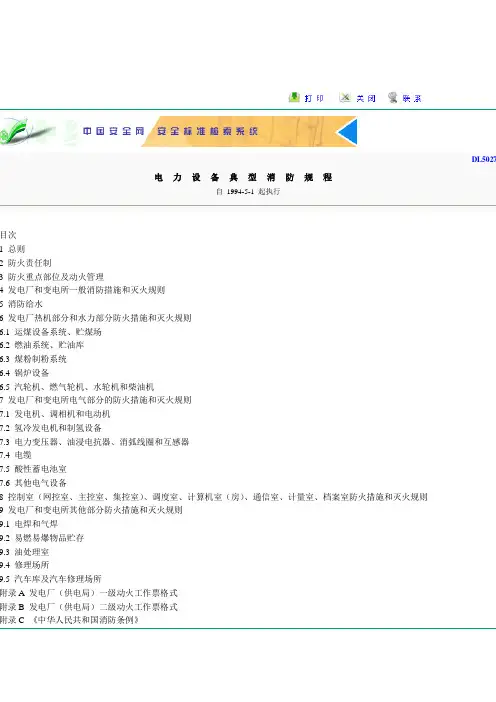This screenshot has height=702, width=496.
Task: Select 附录 A 一级动火工作票格式
Action: [89, 593]
